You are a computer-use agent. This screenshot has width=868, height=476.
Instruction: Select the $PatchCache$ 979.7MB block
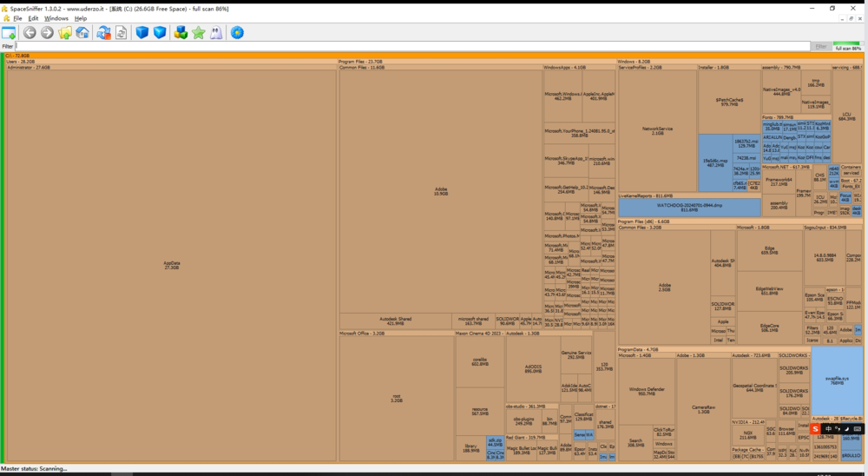coord(729,102)
